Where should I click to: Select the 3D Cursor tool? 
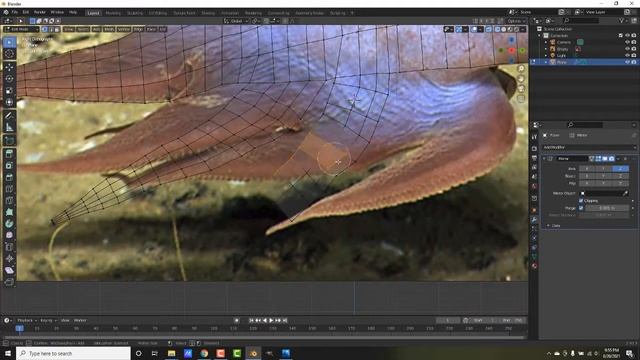click(x=9, y=54)
